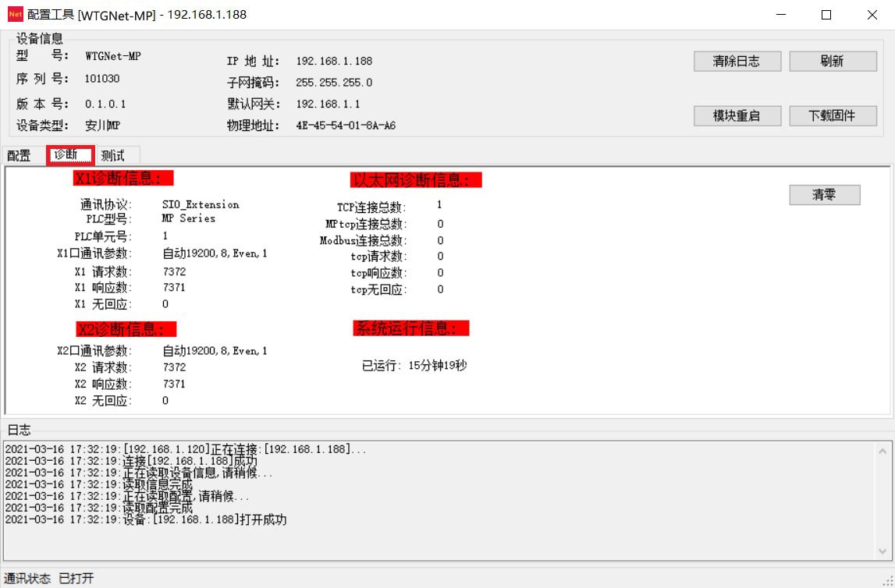The height and width of the screenshot is (588, 895).
Task: Click the running time 15分钟19秒
Action: pos(437,366)
